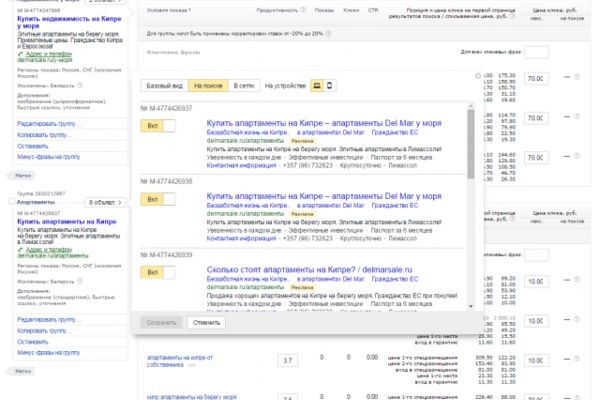Toggle Вкл switch for ad М-4774426939
The image size is (600, 400).
[158, 273]
